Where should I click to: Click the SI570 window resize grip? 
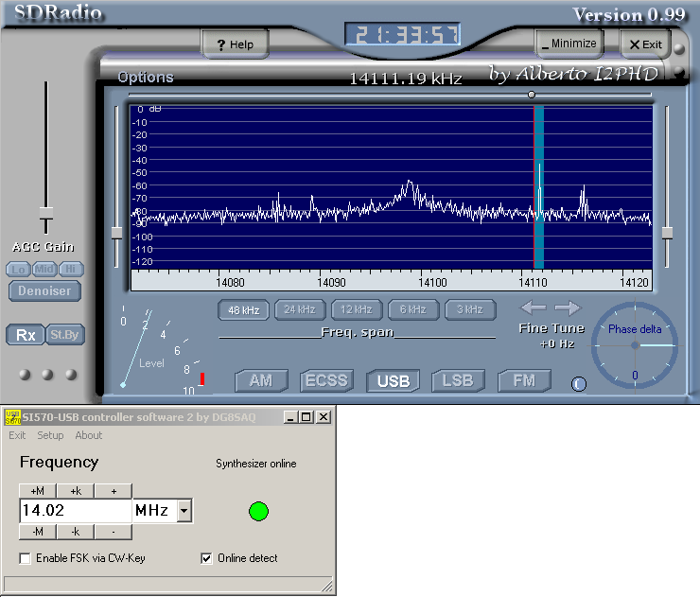(327, 586)
